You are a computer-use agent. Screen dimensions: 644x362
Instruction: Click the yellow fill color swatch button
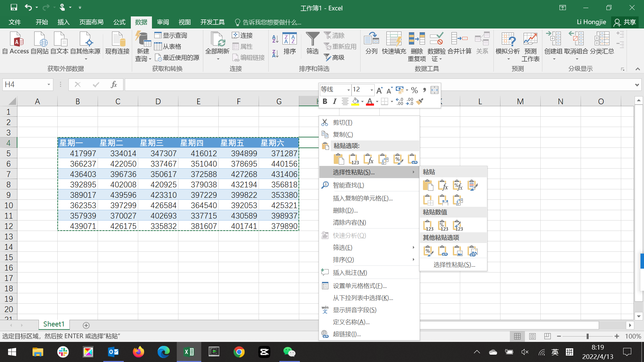click(x=355, y=102)
